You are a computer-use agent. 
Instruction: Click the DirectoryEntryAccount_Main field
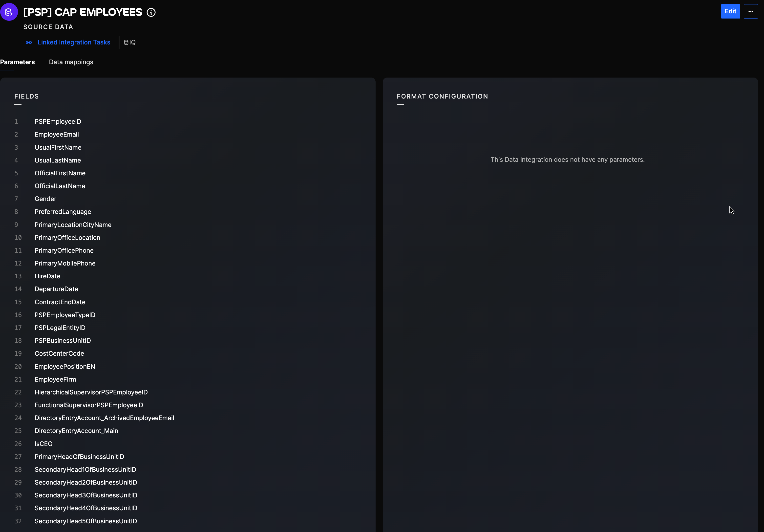coord(76,431)
